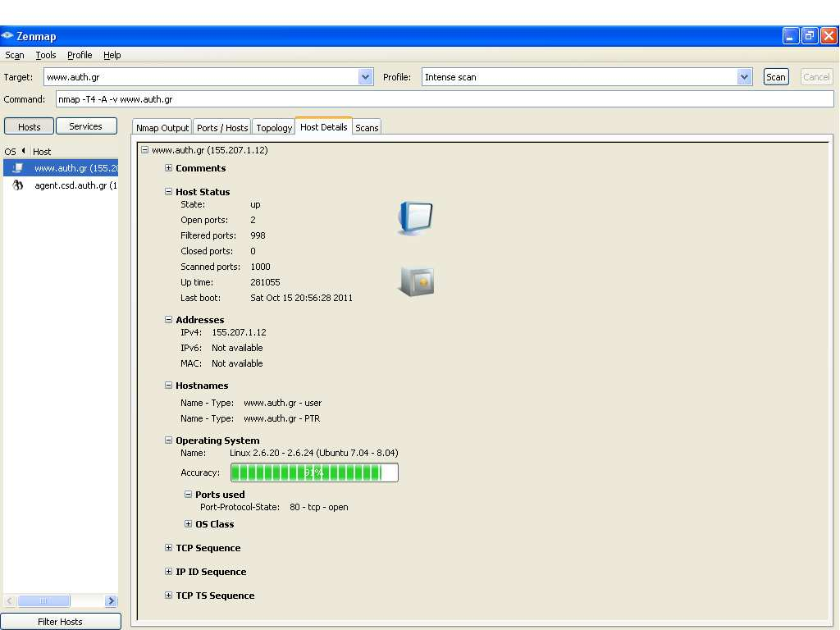Image resolution: width=840 pixels, height=630 pixels.
Task: Collapse the www.auth.gr (155.207.1.12) root node
Action: (x=144, y=150)
